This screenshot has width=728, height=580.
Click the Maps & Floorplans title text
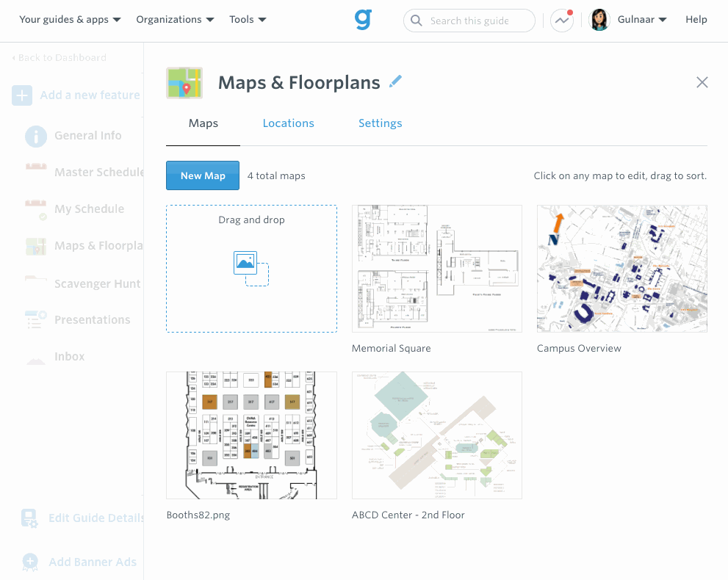299,82
